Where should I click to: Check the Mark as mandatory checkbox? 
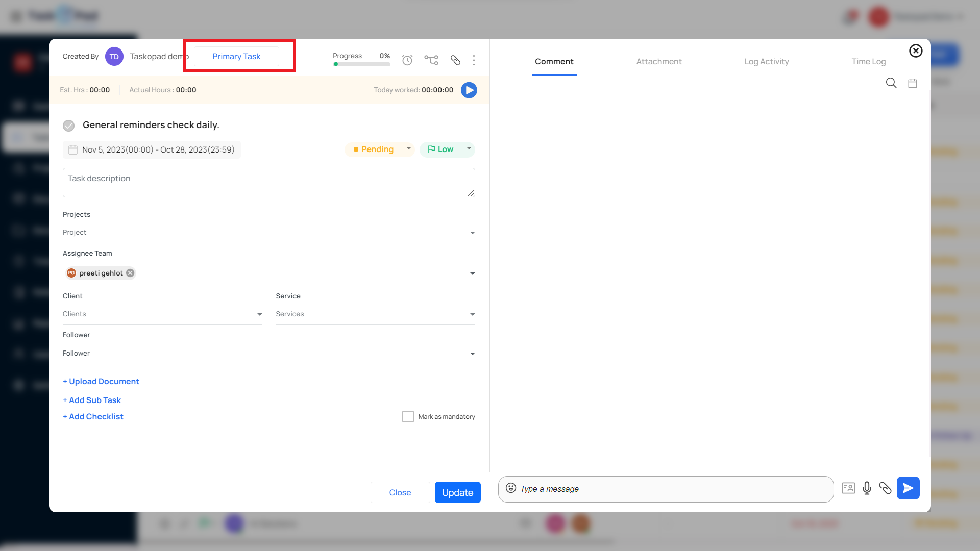pyautogui.click(x=407, y=417)
